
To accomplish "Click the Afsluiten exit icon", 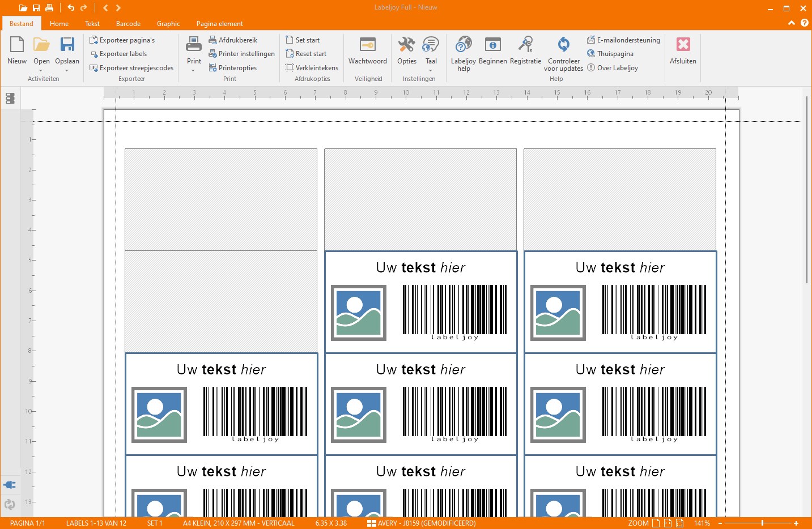I will coord(683,45).
